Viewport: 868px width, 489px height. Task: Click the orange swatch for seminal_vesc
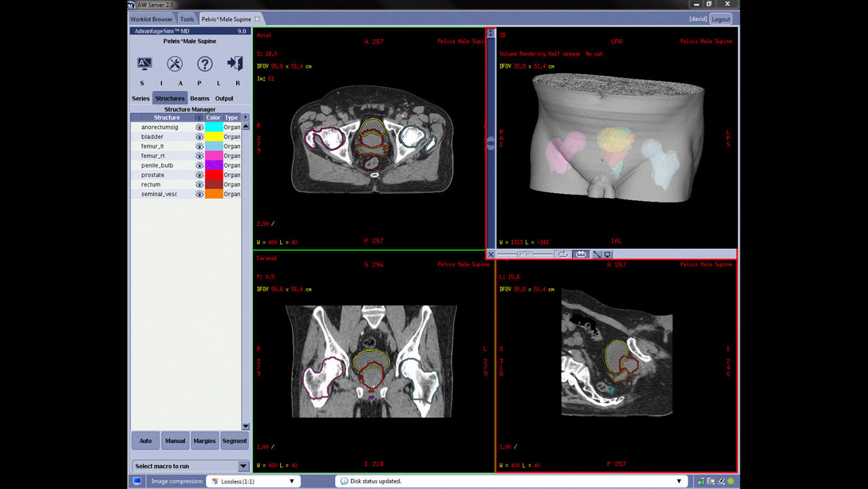[x=214, y=193]
